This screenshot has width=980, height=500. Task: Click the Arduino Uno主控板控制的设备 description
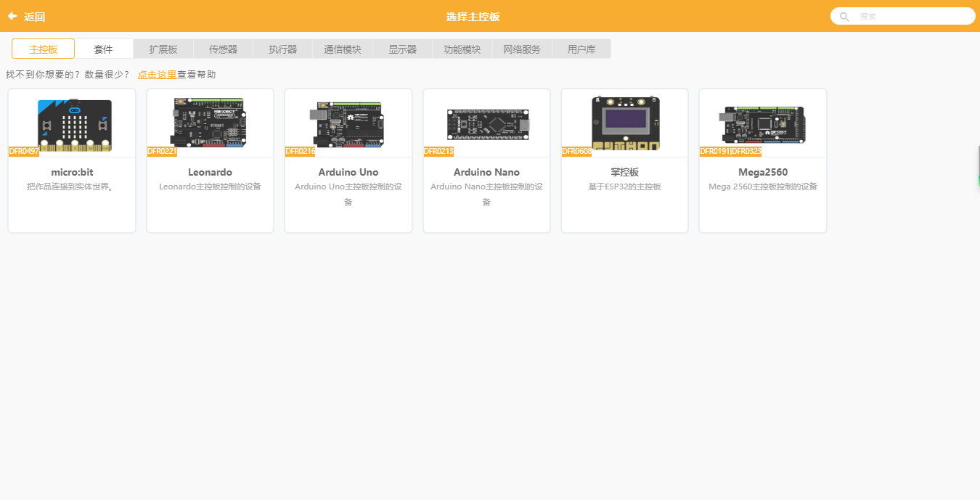tap(348, 194)
